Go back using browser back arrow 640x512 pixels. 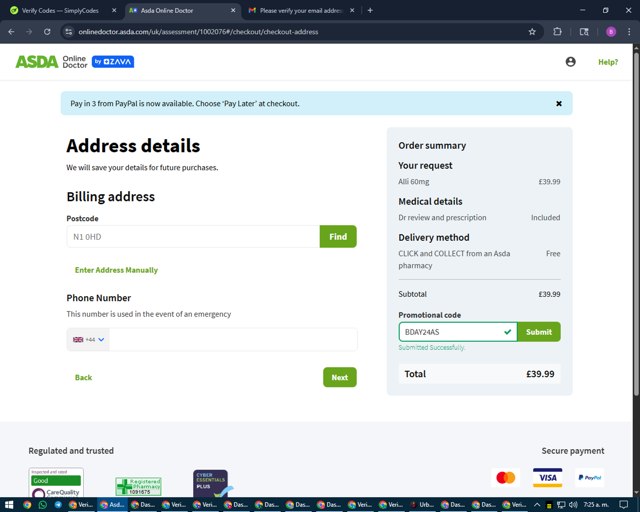point(11,32)
